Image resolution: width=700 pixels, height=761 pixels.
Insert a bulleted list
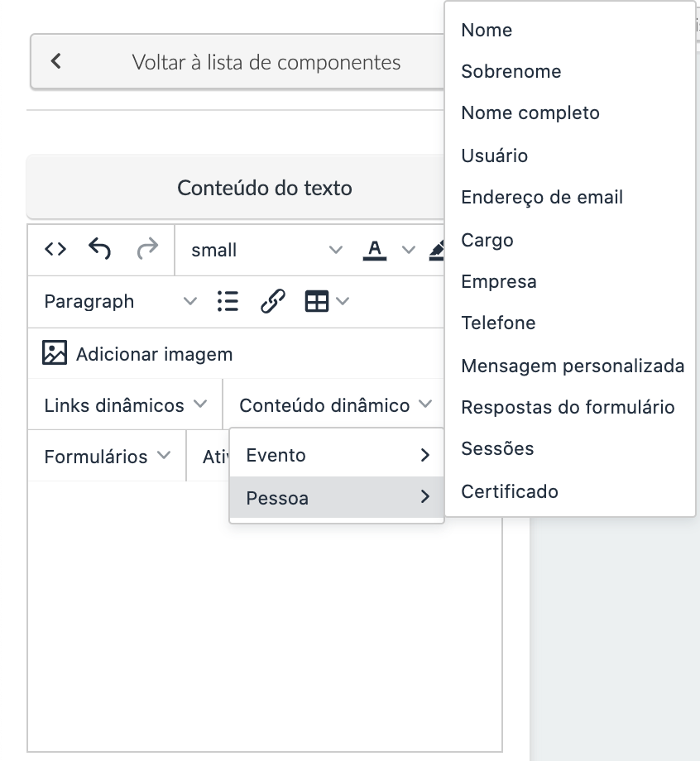point(228,301)
